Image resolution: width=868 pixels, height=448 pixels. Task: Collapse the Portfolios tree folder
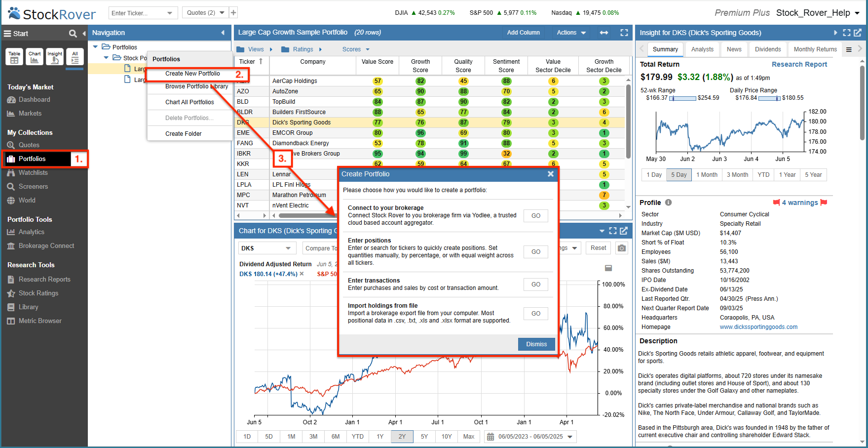(96, 47)
